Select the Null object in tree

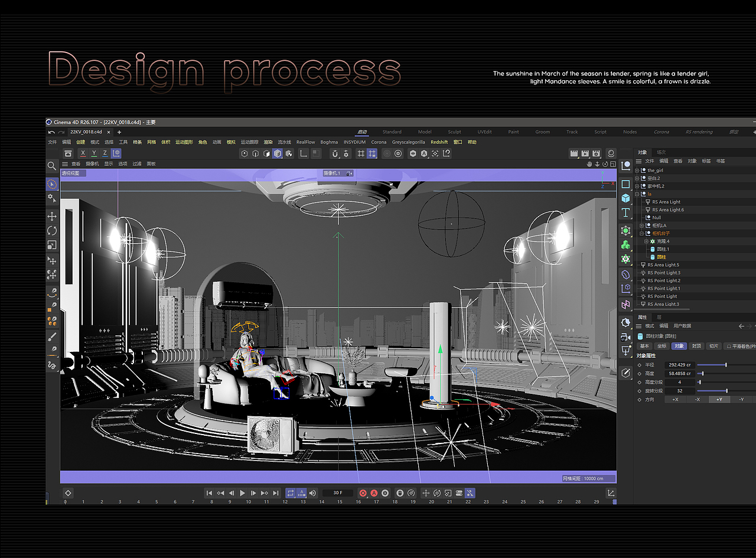(x=657, y=218)
